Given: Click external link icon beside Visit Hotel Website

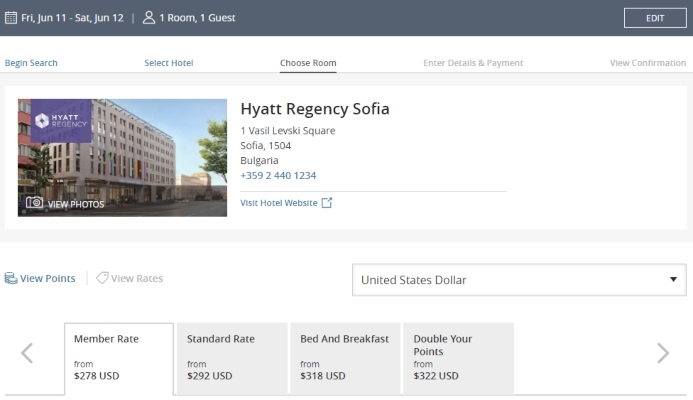Looking at the screenshot, I should [x=327, y=203].
